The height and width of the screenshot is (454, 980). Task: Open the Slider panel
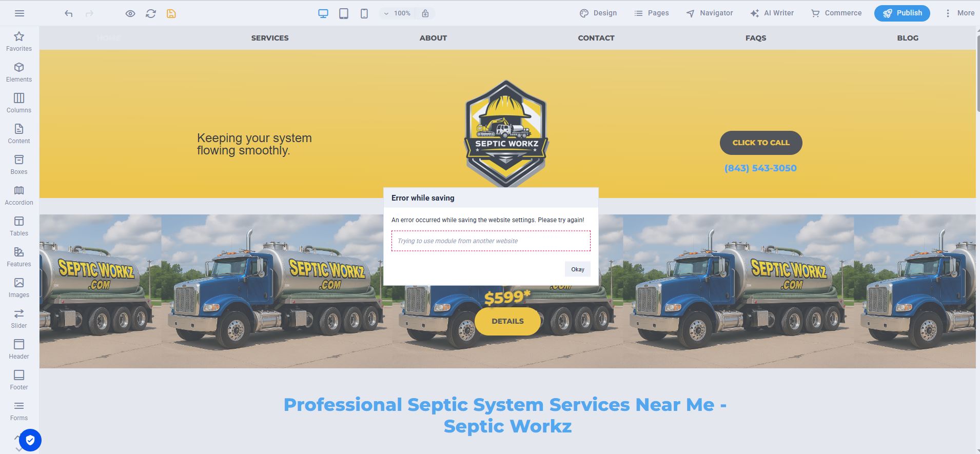pos(19,319)
